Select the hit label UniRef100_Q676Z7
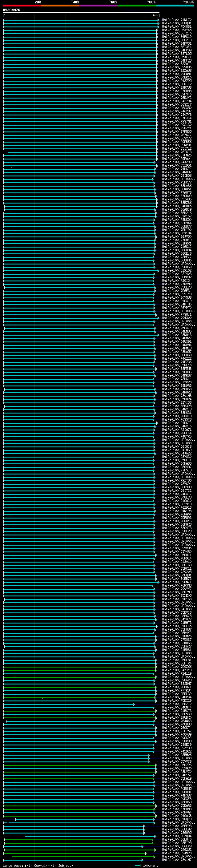This screenshot has width=197, height=868. [x=177, y=135]
